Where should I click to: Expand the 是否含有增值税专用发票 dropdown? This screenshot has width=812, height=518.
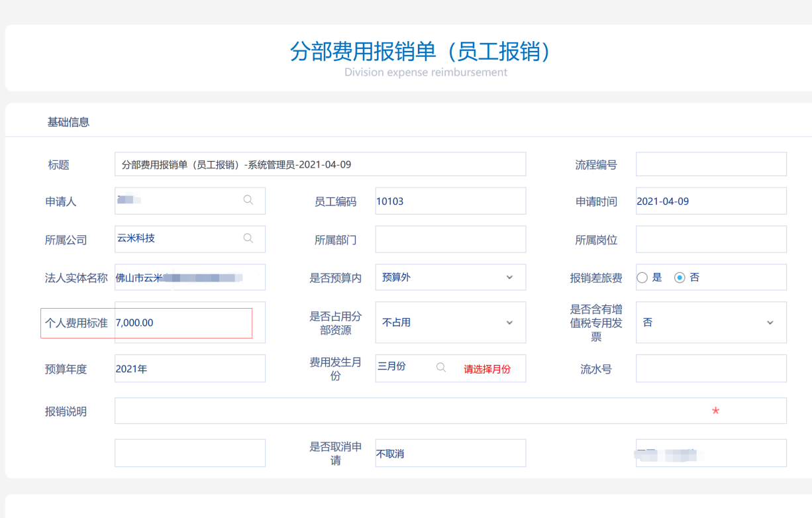click(x=711, y=323)
